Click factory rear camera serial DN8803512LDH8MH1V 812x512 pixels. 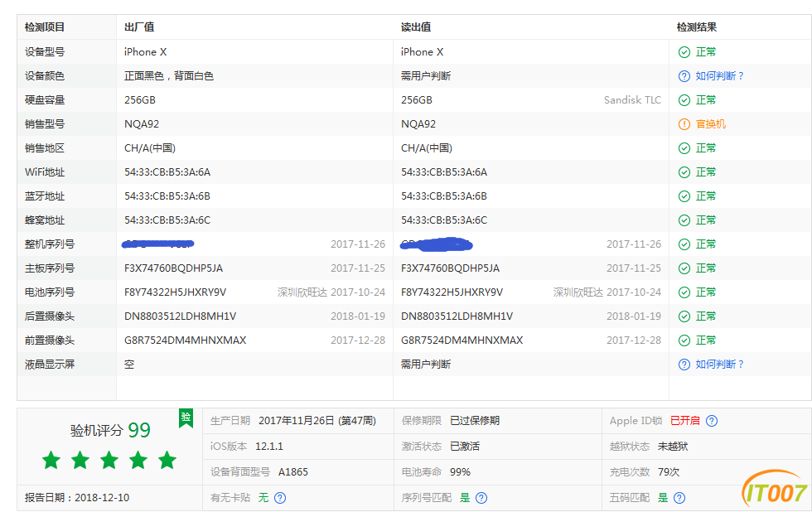tap(181, 316)
